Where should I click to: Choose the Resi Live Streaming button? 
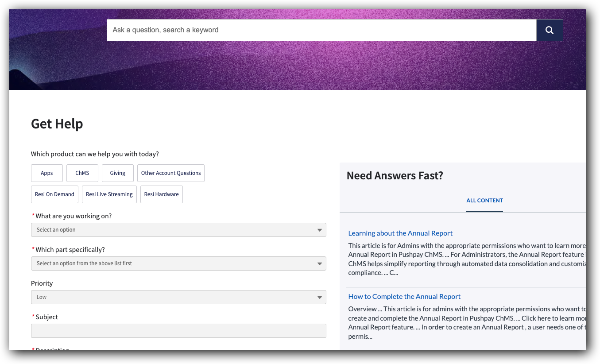click(x=109, y=194)
